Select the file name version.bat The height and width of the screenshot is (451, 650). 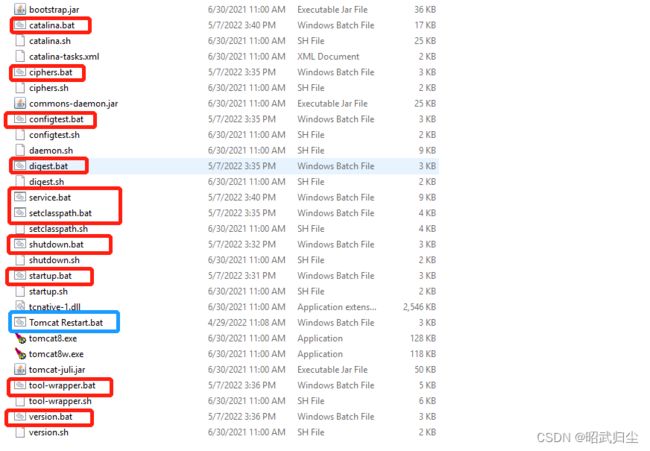(x=51, y=417)
